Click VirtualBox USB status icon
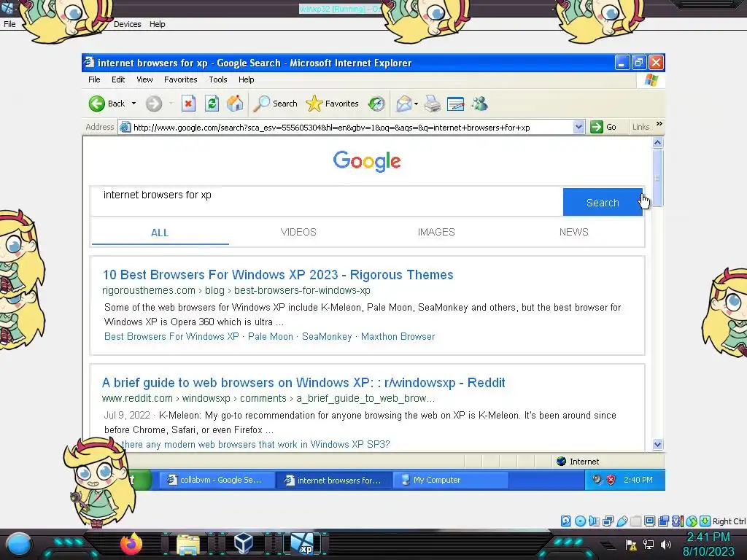 click(x=622, y=521)
